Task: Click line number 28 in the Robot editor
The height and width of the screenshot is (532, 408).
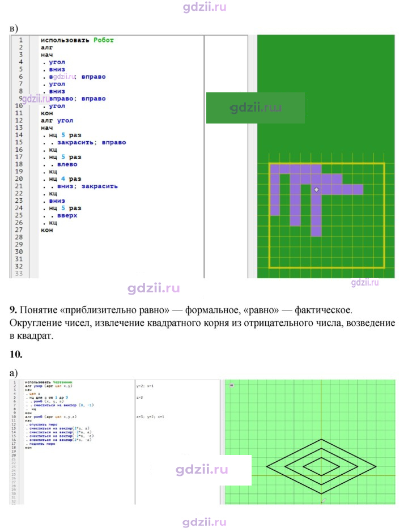Action: click(x=19, y=237)
